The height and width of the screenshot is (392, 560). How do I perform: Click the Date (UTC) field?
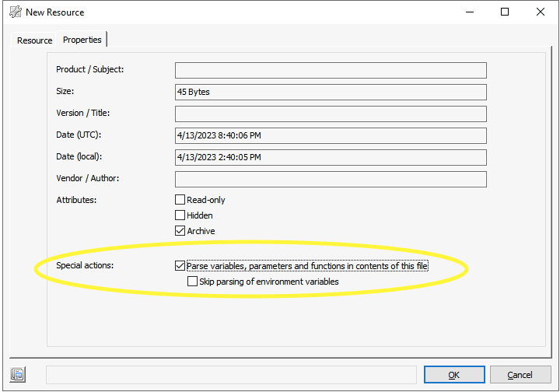[331, 135]
